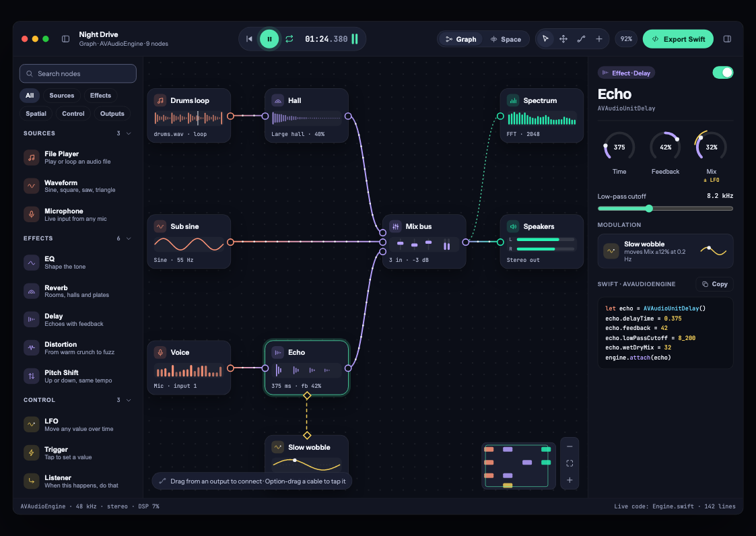Click the Waveform source icon
The image size is (756, 536).
coord(32,186)
